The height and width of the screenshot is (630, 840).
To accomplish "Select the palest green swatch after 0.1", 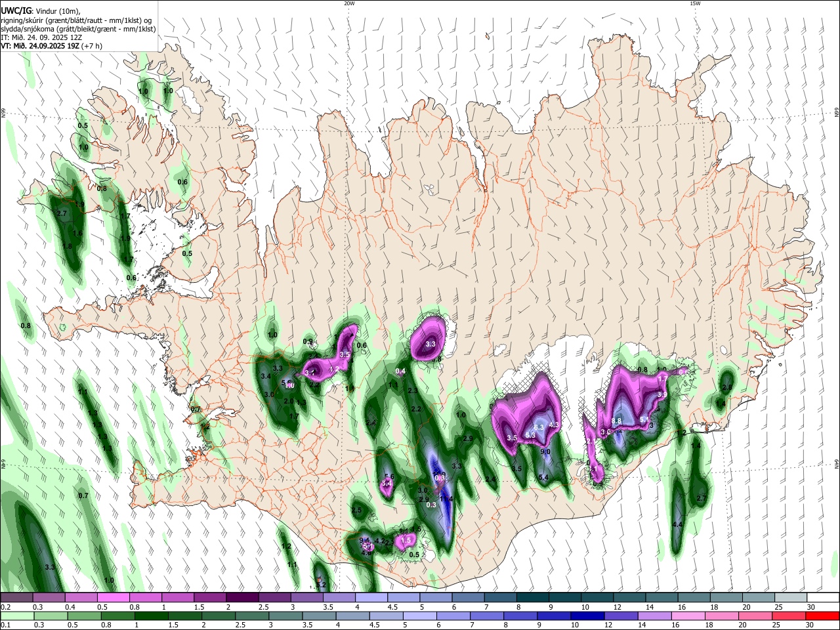I will tap(16, 616).
